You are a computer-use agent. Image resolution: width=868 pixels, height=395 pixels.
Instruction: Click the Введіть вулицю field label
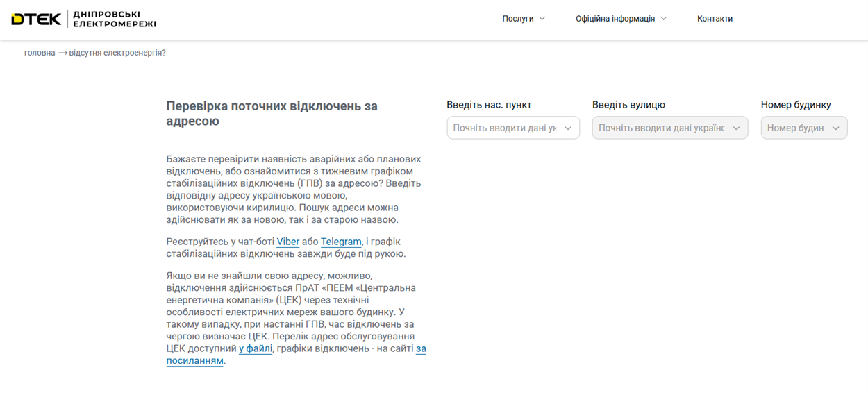[628, 105]
